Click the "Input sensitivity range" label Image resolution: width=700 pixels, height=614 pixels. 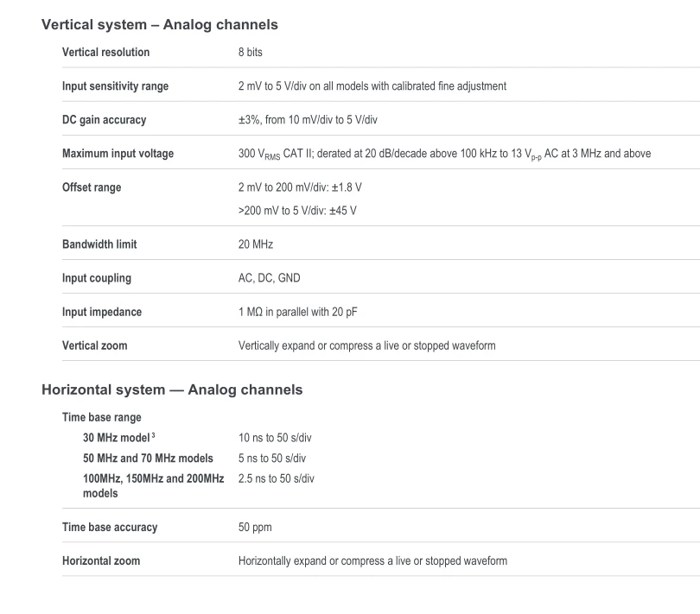coord(115,86)
